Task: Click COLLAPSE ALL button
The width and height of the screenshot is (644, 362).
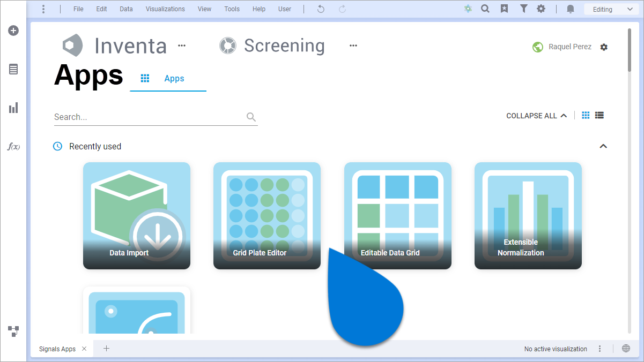Action: pyautogui.click(x=536, y=116)
